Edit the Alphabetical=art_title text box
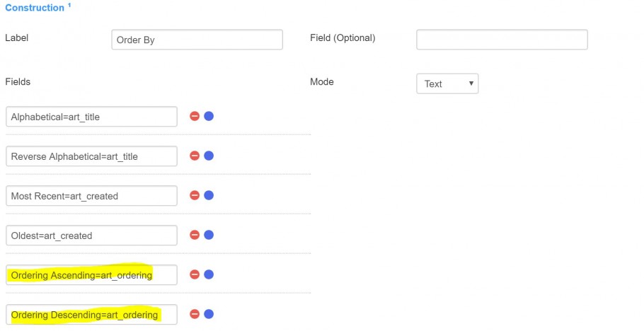644x331 pixels. (x=91, y=117)
